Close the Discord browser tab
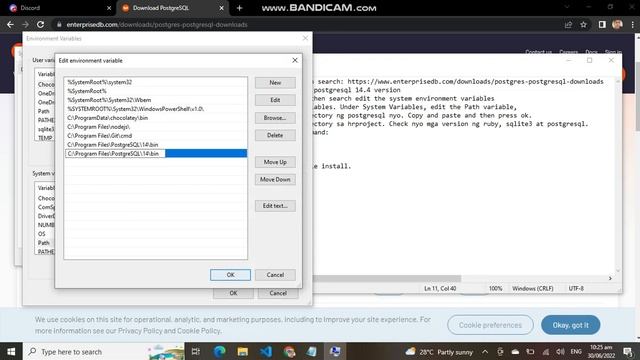 pyautogui.click(x=109, y=8)
